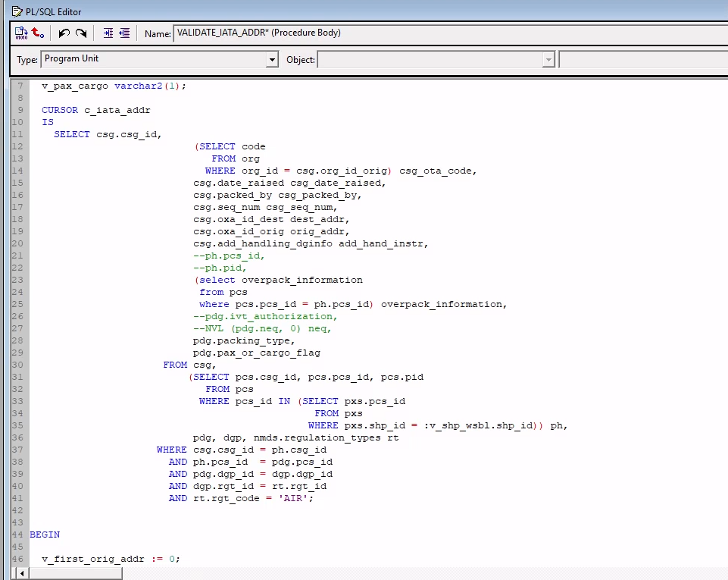Outdent the selected code lines

124,33
